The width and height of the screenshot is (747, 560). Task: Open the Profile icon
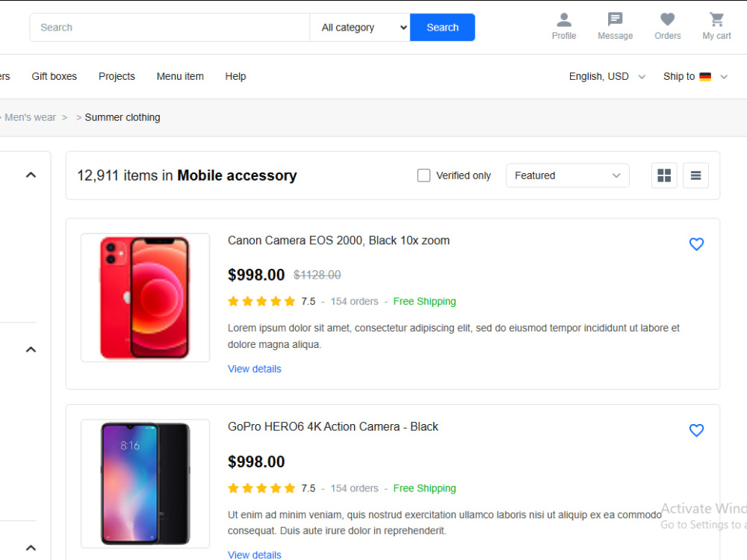tap(563, 19)
